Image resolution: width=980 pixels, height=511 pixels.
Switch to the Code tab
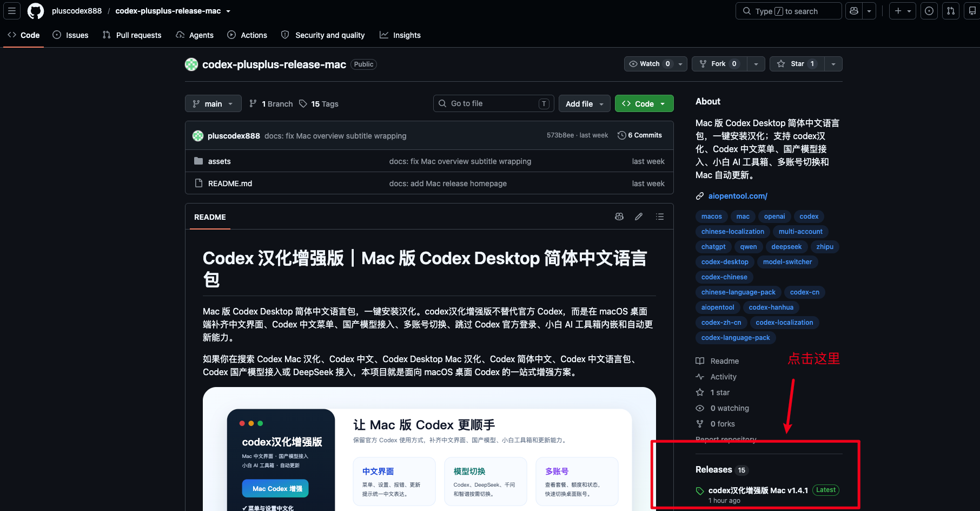click(24, 35)
